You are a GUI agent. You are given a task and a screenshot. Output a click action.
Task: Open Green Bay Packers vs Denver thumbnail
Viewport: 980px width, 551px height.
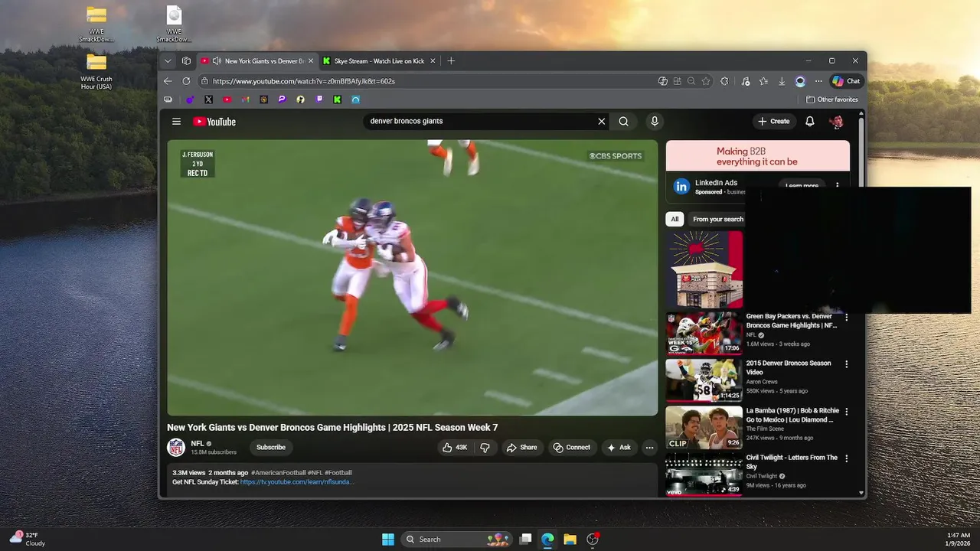[x=704, y=333]
